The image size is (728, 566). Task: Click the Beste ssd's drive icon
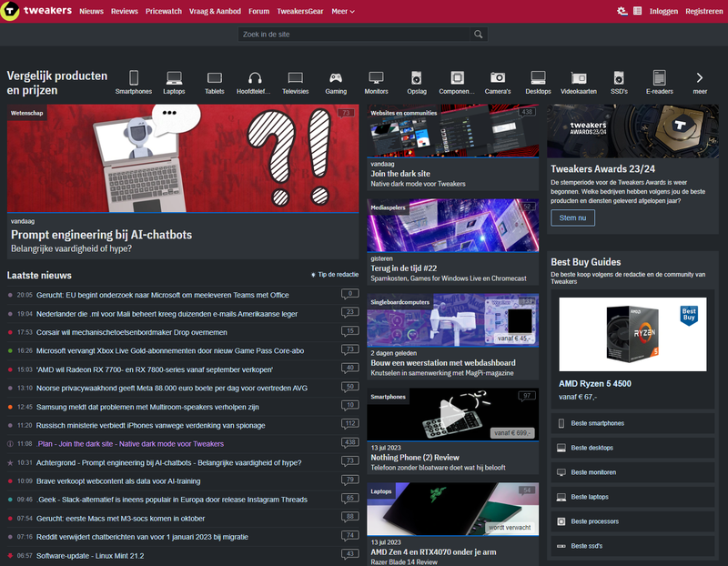561,546
